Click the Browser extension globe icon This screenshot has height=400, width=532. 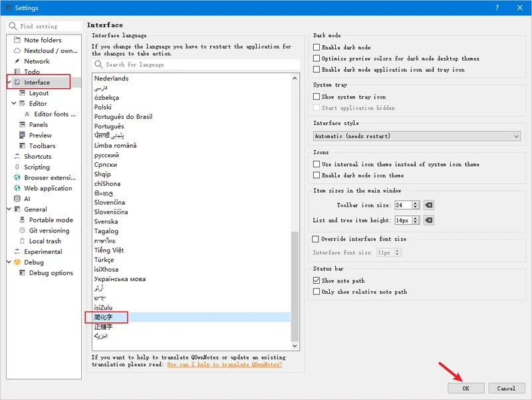point(17,177)
